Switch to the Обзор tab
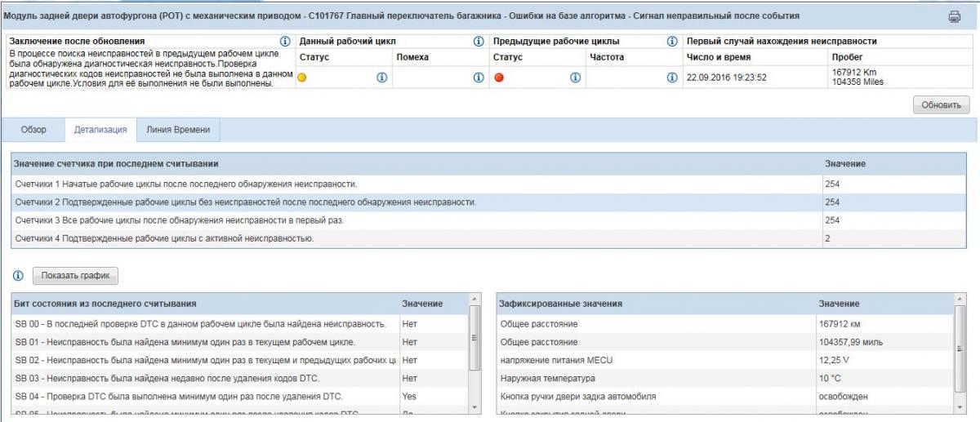 (x=33, y=130)
